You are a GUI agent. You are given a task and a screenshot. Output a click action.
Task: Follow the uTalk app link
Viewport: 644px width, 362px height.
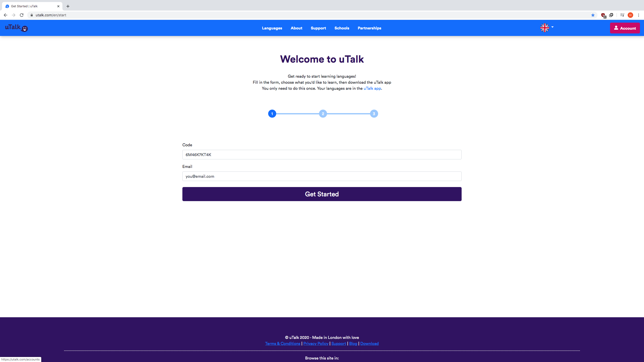coord(372,88)
